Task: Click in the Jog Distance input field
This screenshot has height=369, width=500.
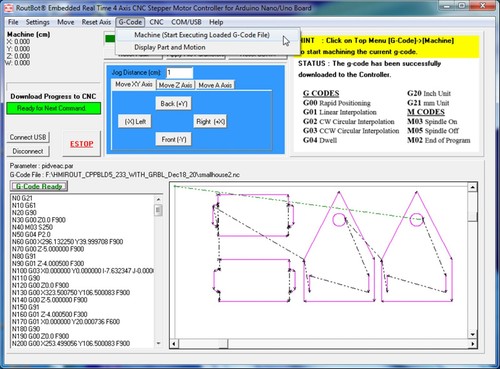Action: click(x=180, y=73)
